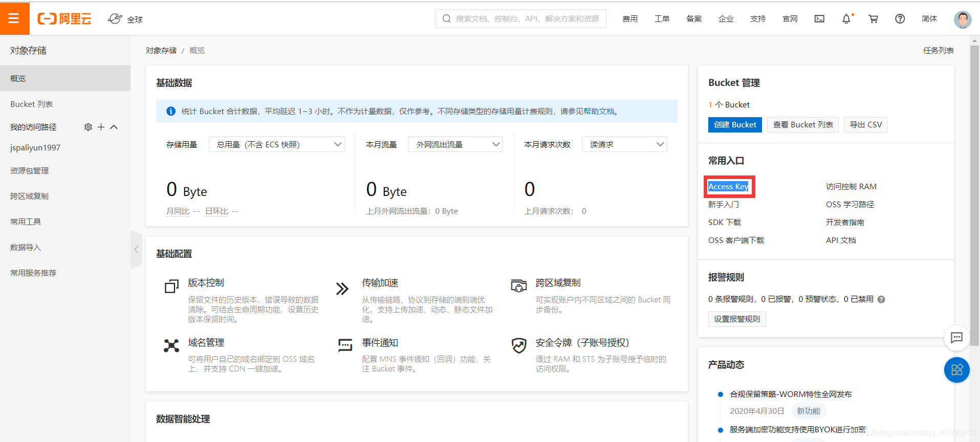Viewport: 980px width, 442px height.
Task: Click the 传输加速 double-arrow icon
Action: pos(342,289)
